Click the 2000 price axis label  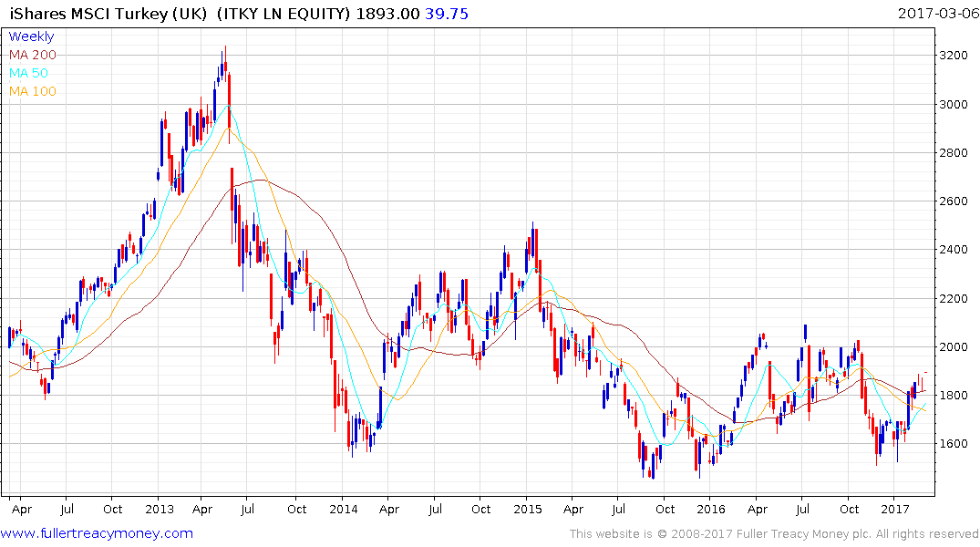pyautogui.click(x=954, y=347)
